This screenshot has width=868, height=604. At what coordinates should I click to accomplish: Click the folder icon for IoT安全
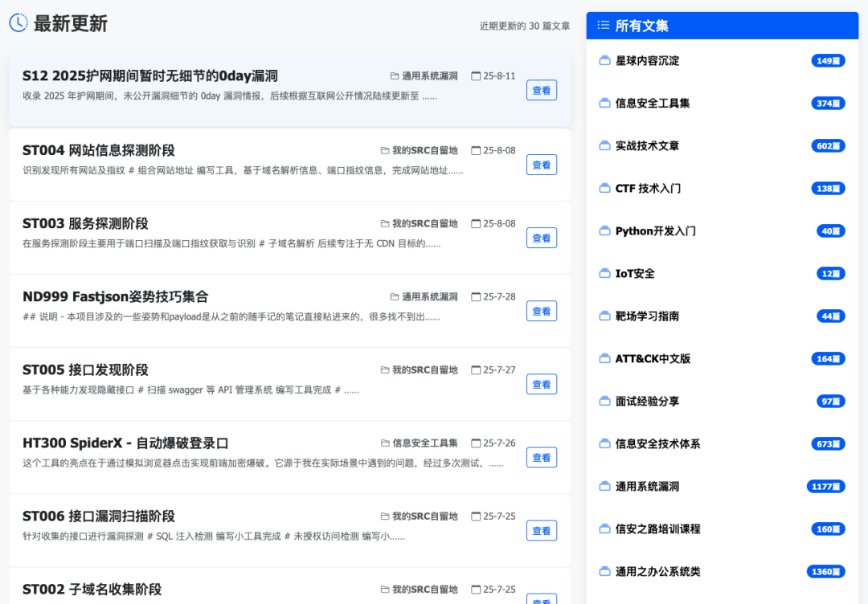click(605, 273)
